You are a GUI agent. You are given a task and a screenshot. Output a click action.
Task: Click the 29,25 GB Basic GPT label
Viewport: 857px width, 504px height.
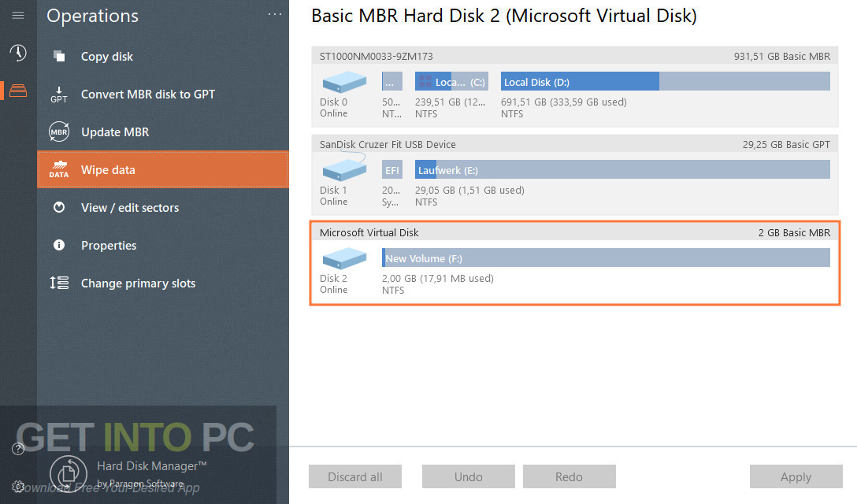click(786, 144)
